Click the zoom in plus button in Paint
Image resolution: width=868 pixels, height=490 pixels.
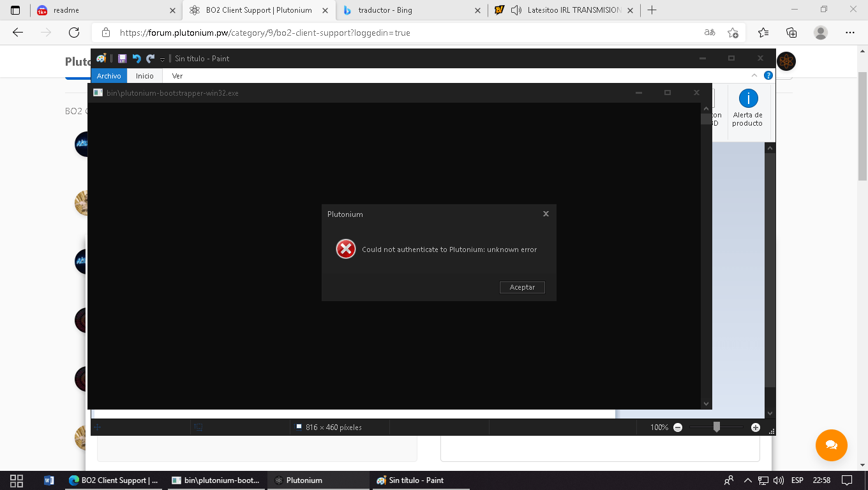click(x=756, y=427)
